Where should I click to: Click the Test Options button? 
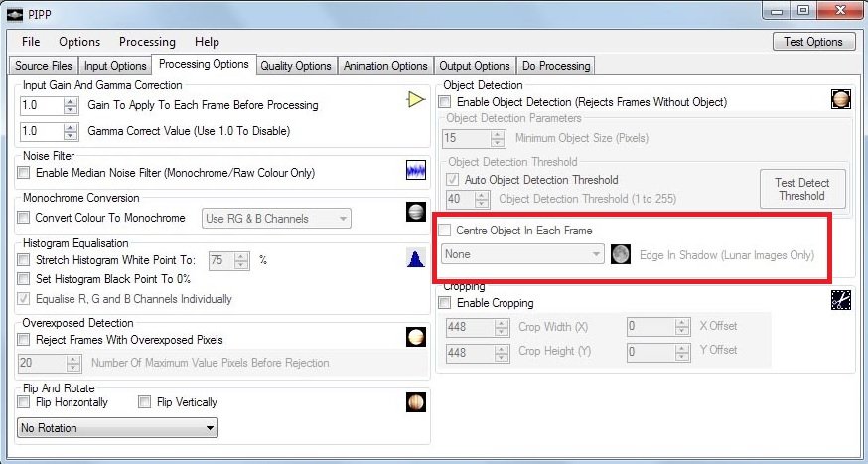[813, 42]
